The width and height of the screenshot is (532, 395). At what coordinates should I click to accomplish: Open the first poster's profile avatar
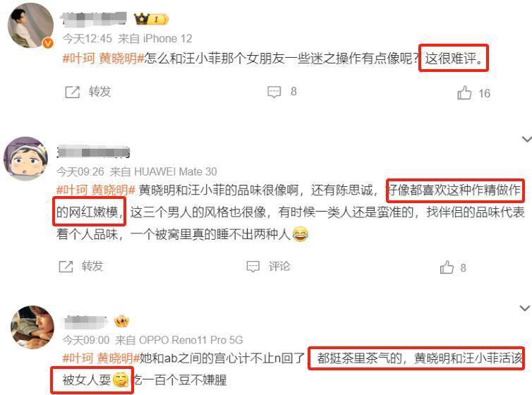pyautogui.click(x=30, y=25)
